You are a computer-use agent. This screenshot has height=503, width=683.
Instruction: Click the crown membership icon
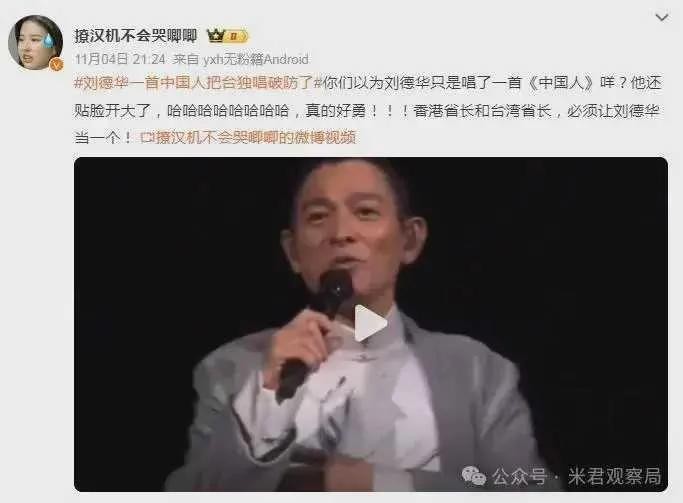point(215,36)
